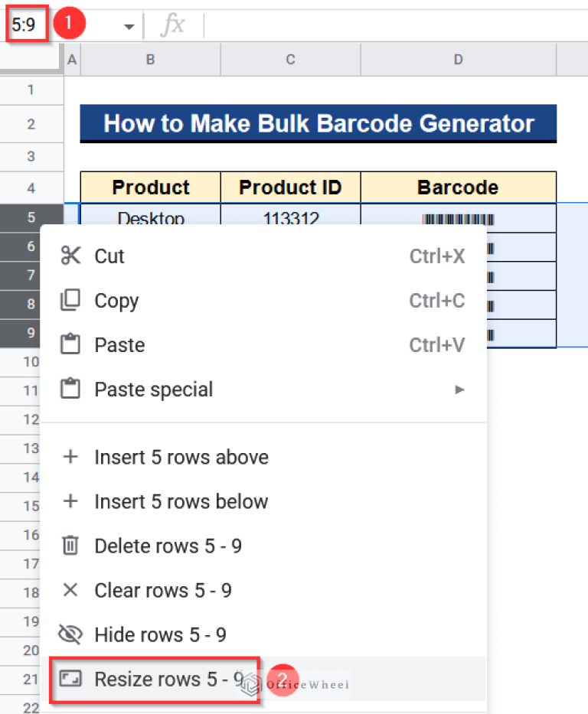This screenshot has height=714, width=588.
Task: Click the Resize rows icon
Action: click(70, 679)
